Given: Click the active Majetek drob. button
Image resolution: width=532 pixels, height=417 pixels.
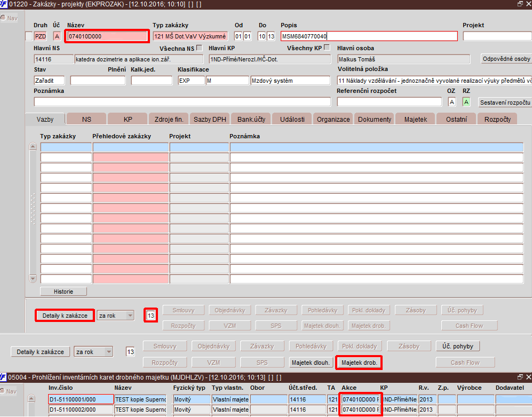Looking at the screenshot, I should [x=359, y=363].
